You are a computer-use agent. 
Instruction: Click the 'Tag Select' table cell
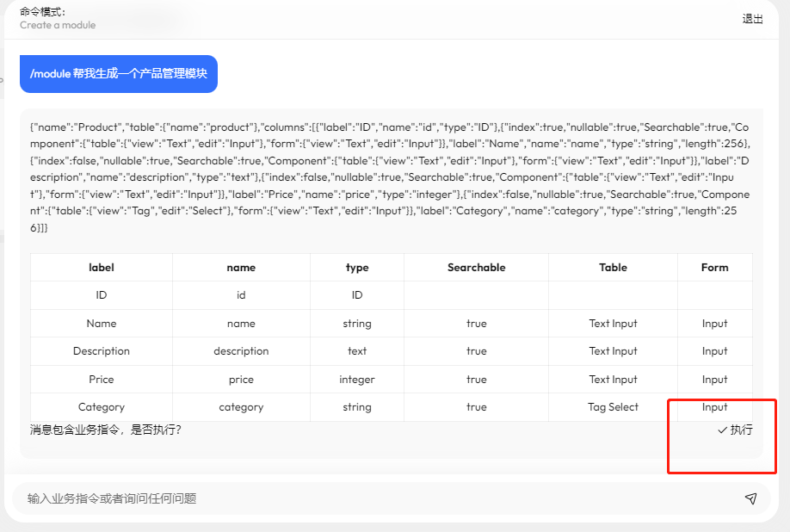[613, 407]
